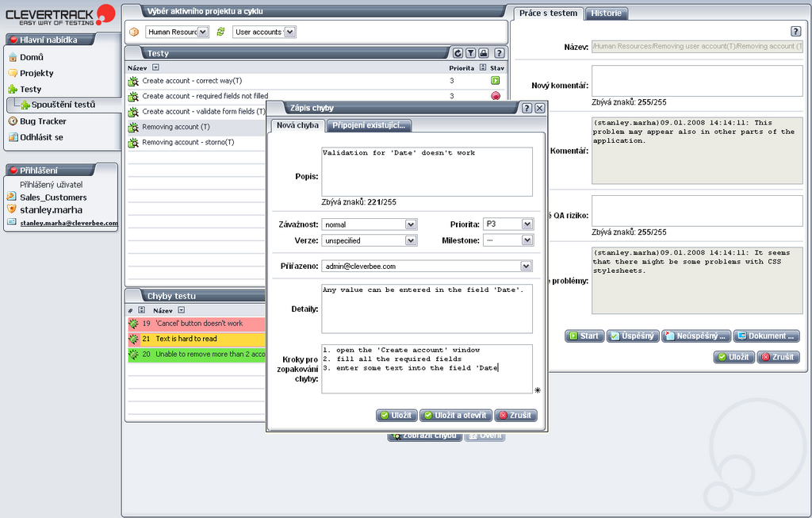Click Odhlásit se to log out

pyautogui.click(x=41, y=137)
